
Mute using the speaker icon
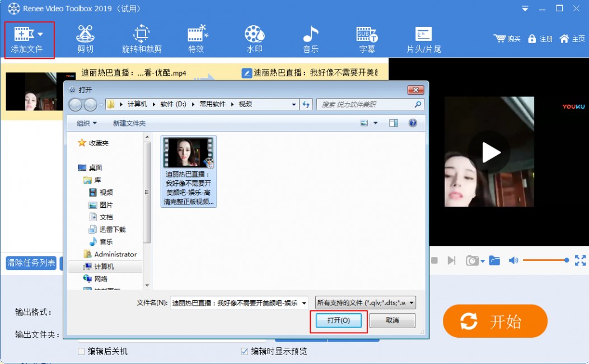tap(513, 260)
